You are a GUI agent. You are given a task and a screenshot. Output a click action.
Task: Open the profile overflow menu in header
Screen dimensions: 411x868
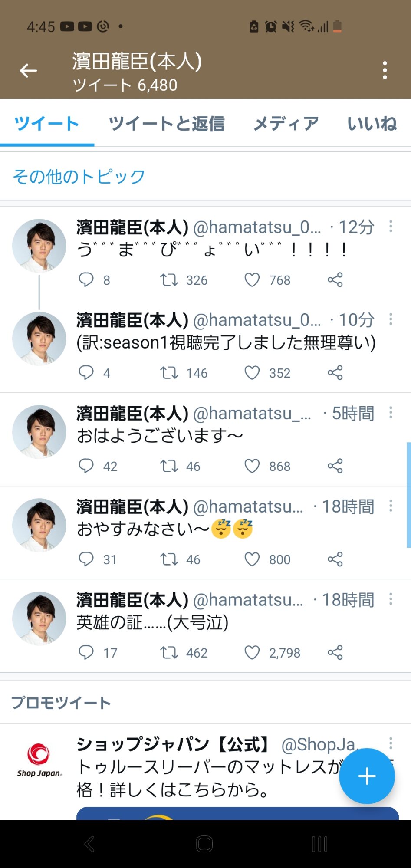[385, 70]
